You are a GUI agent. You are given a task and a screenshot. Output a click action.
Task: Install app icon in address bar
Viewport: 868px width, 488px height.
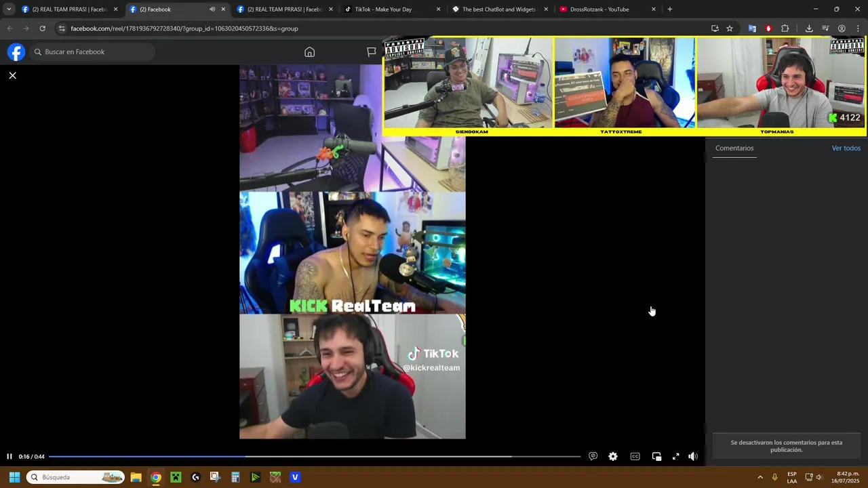pyautogui.click(x=715, y=28)
